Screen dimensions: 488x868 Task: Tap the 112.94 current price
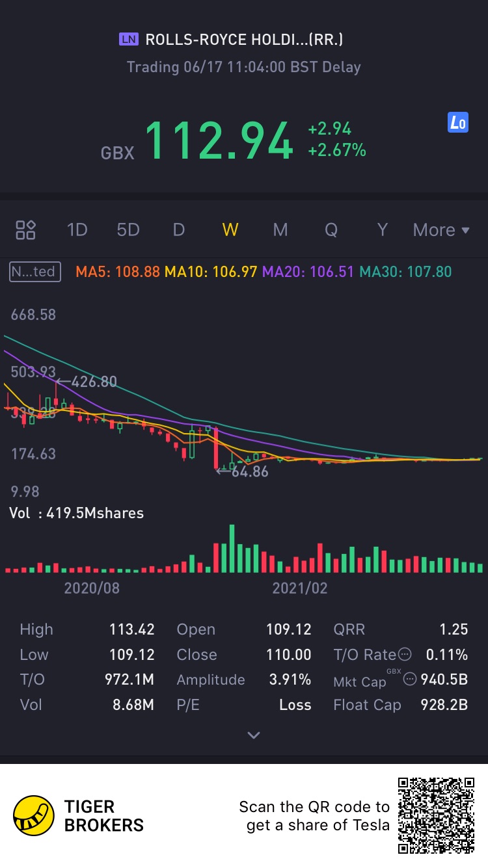pyautogui.click(x=219, y=140)
